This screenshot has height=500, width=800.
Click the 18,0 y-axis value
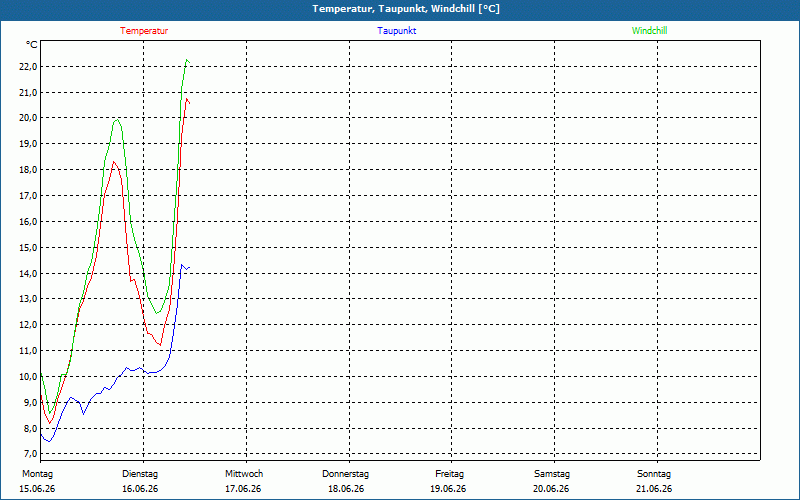pyautogui.click(x=29, y=170)
